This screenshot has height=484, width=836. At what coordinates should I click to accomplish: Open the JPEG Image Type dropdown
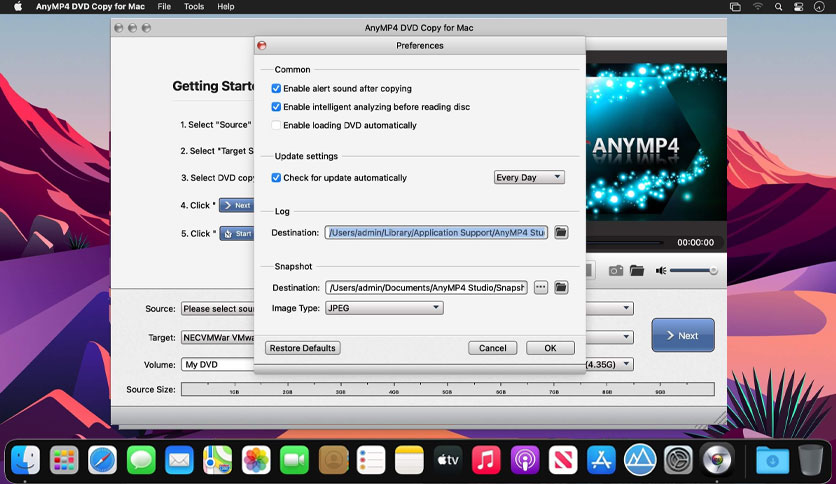pos(384,308)
